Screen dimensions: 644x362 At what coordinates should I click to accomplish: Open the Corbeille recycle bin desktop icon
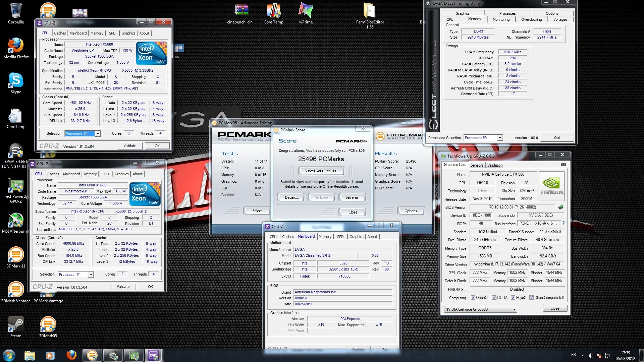click(16, 13)
